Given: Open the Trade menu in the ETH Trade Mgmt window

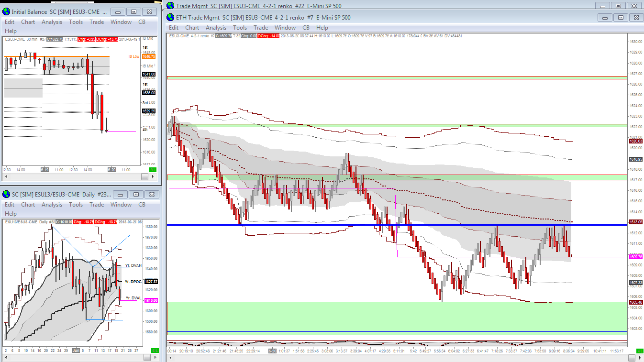Looking at the screenshot, I should pyautogui.click(x=261, y=28).
